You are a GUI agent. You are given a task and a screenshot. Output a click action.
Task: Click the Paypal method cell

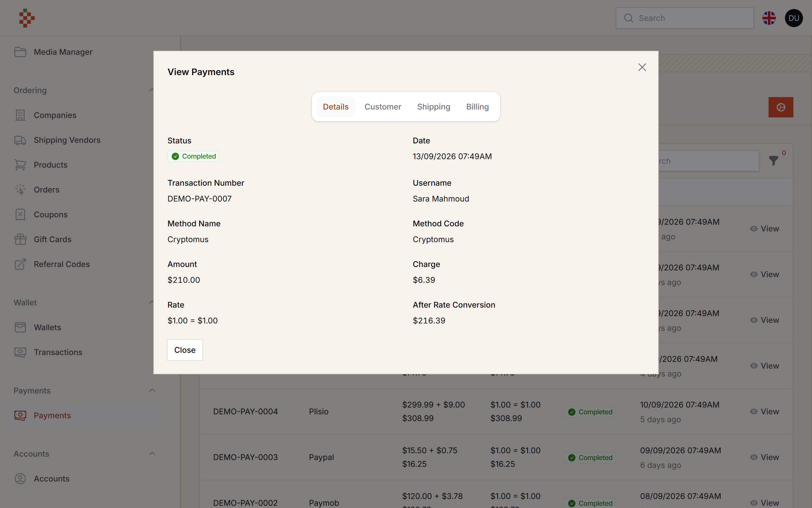point(321,457)
